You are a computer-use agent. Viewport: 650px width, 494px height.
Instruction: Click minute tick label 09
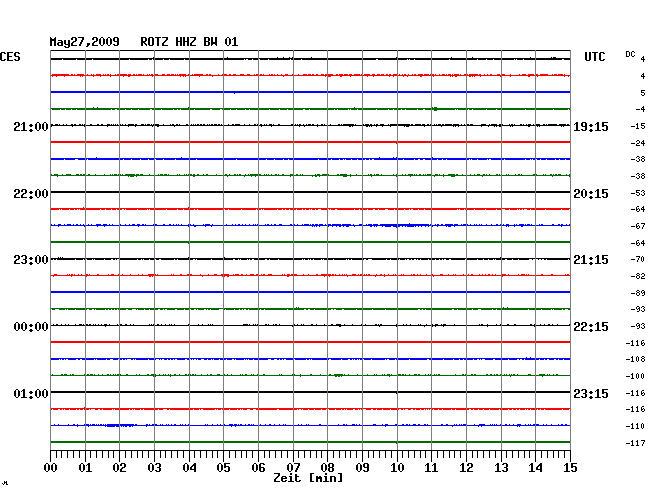click(362, 468)
